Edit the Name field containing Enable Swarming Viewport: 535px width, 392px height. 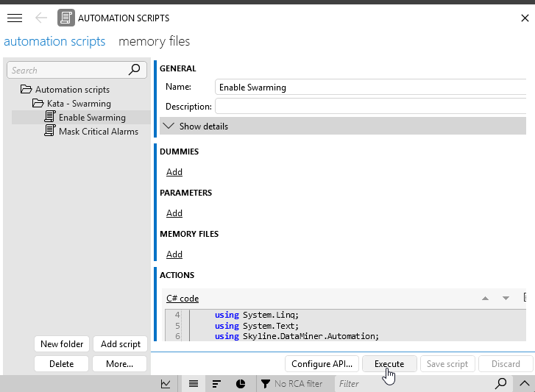click(x=371, y=88)
